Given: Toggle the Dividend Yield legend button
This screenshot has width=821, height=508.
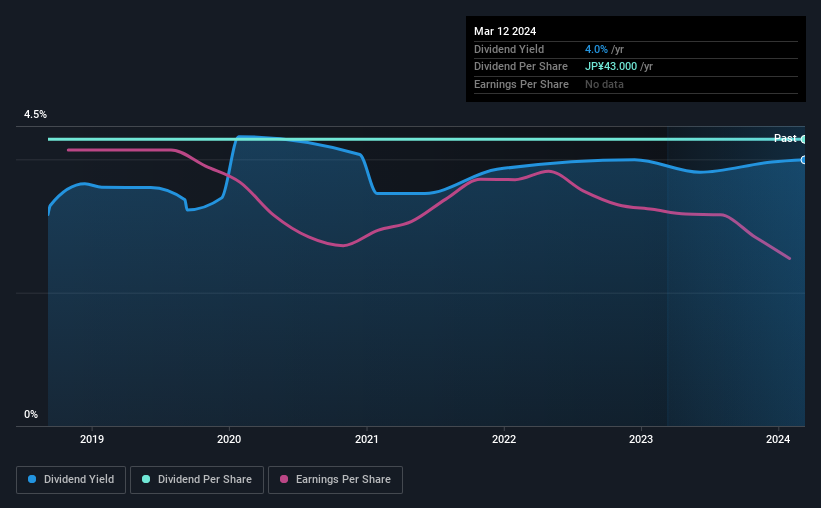Looking at the screenshot, I should point(71,480).
